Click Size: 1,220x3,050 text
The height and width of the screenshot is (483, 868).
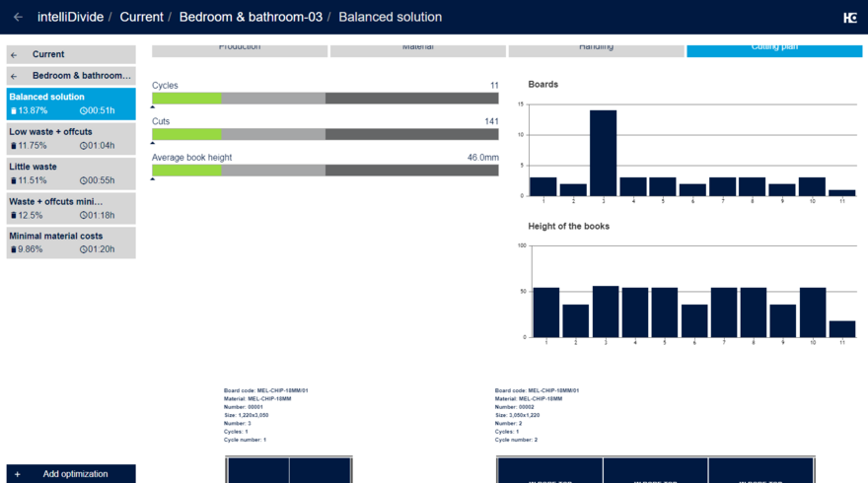click(x=246, y=415)
